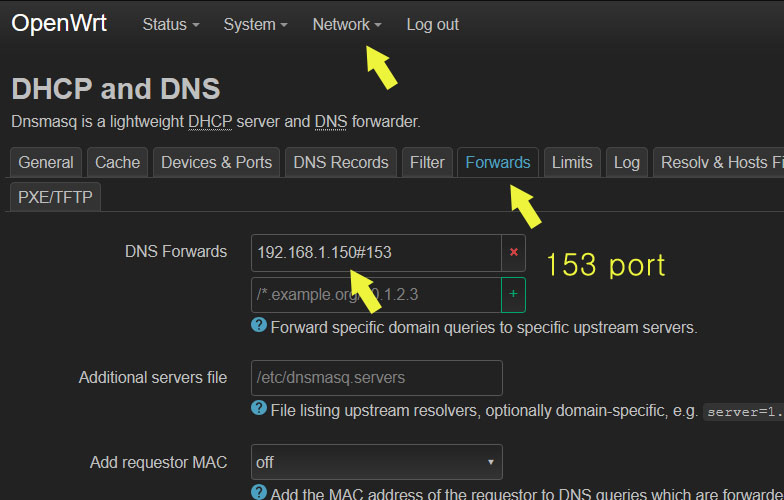Click help icon under Add requestor MAC

(259, 492)
